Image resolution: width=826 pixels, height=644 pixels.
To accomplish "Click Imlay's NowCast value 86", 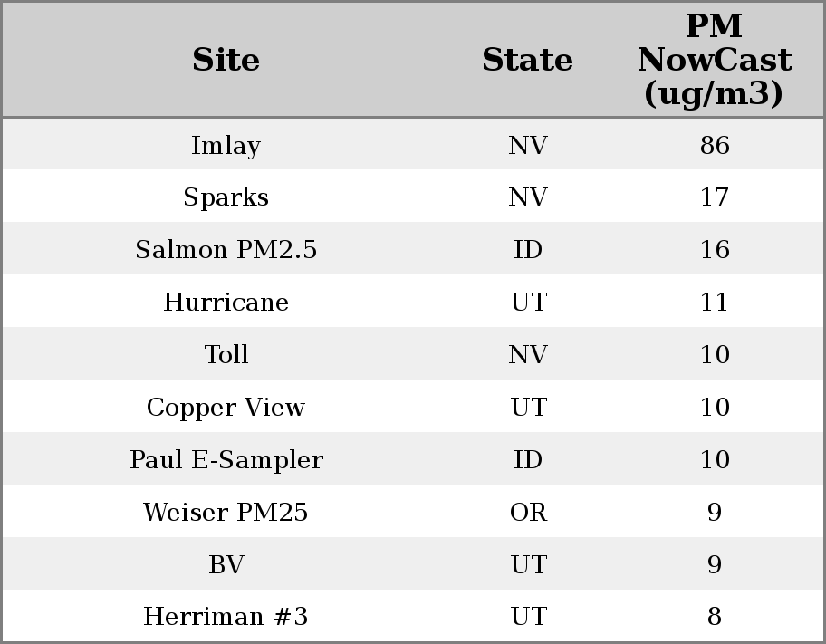I will point(714,145).
